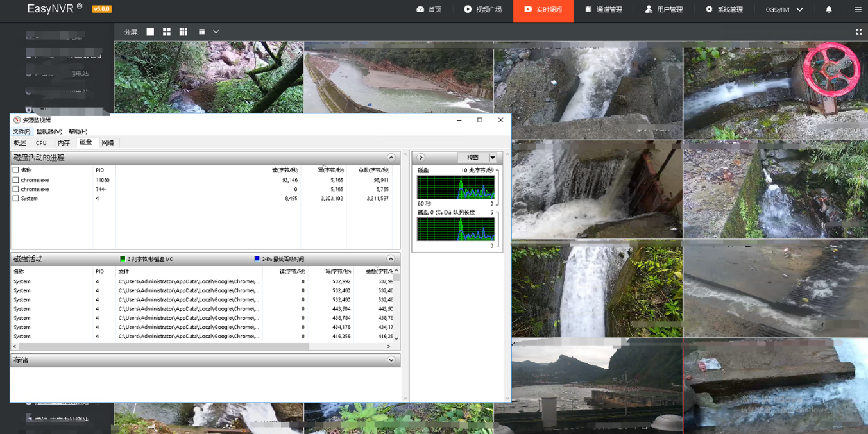Image resolution: width=868 pixels, height=434 pixels.
Task: Click the green disk I/O legend square
Action: tap(123, 259)
